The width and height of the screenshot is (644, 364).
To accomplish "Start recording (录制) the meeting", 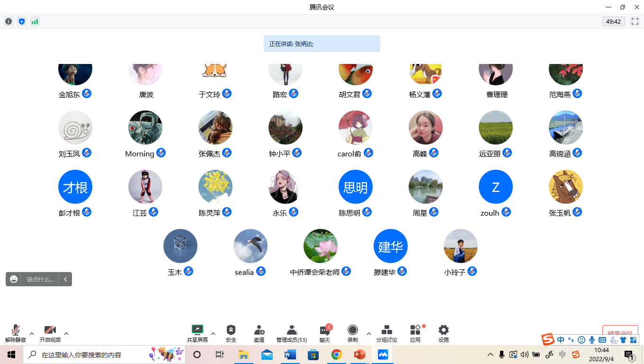I will pos(353,333).
